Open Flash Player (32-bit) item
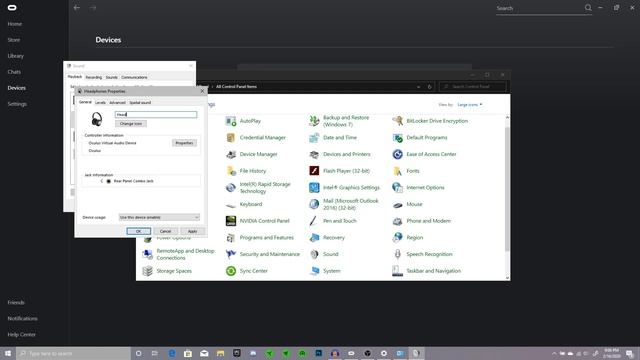 [x=339, y=171]
